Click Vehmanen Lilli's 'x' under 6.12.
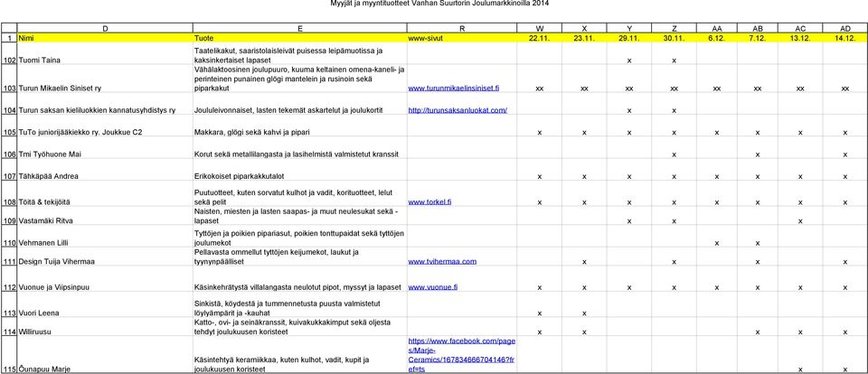This screenshot has height=374, width=868. pyautogui.click(x=716, y=243)
